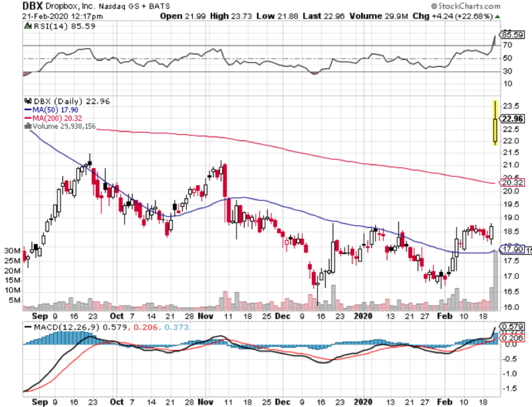The image size is (532, 407).
Task: Click the RSI 30 axis label
Action: [507, 71]
